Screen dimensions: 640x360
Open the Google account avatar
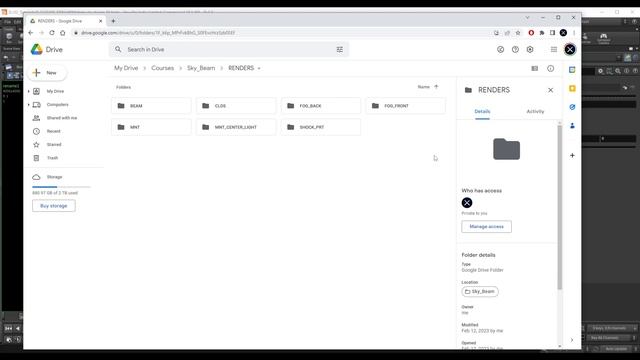pos(570,49)
